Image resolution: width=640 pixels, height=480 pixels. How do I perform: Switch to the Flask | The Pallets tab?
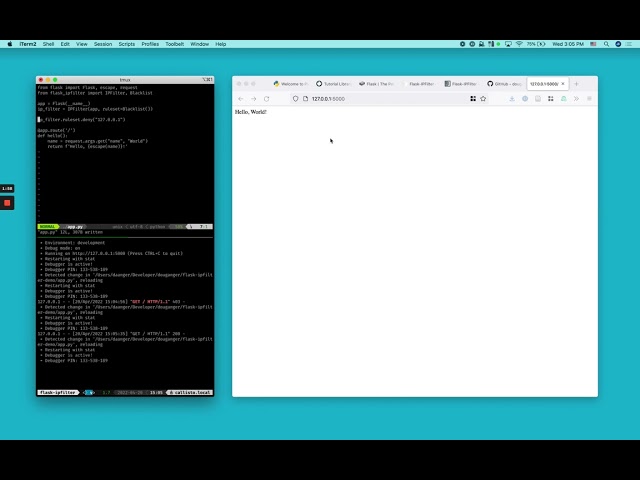click(x=376, y=84)
